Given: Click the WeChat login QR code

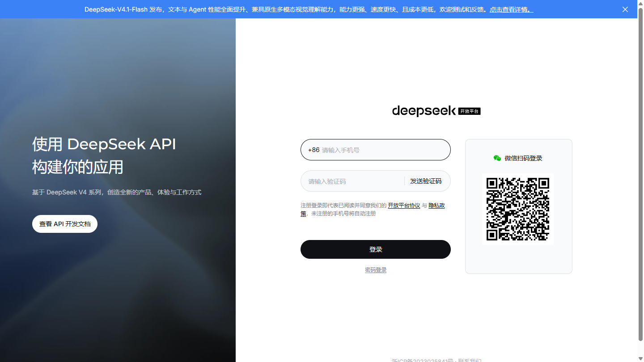Looking at the screenshot, I should 518,209.
